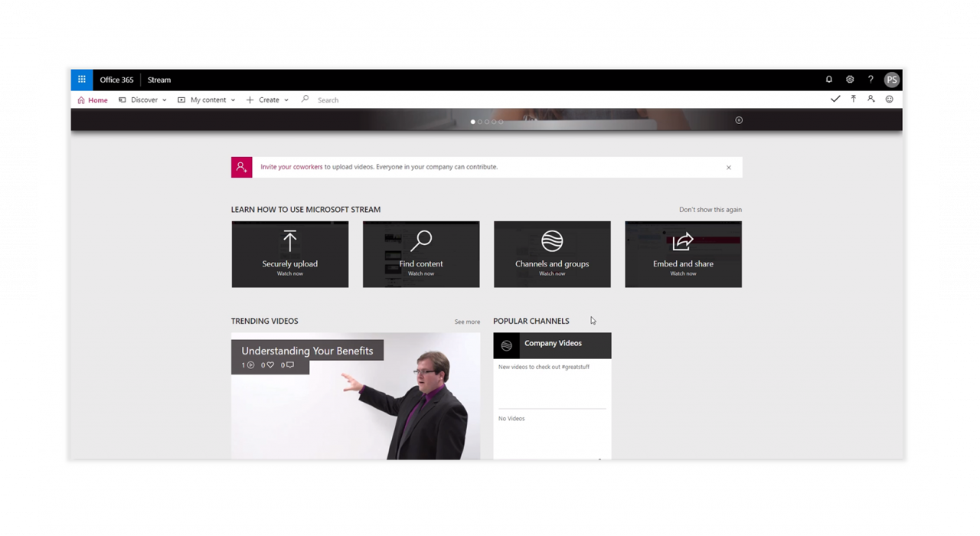Open the Company Videos channel title

pos(553,343)
